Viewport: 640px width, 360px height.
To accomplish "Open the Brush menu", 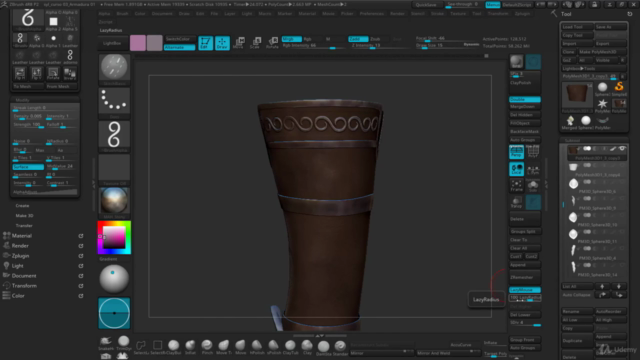I will [122, 13].
